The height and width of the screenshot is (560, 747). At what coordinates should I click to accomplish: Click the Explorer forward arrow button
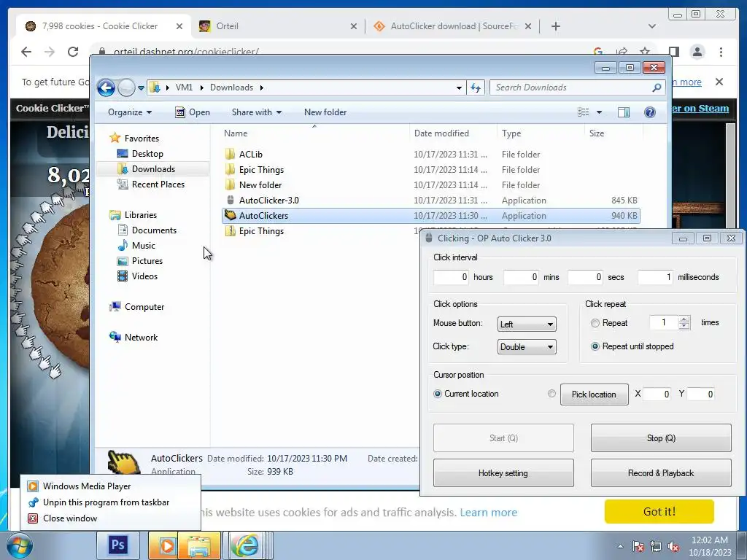[126, 87]
